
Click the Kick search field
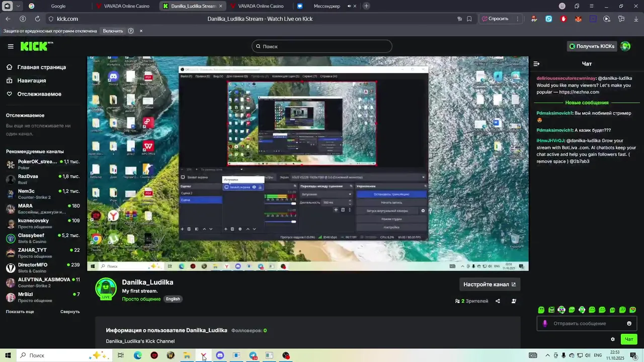click(322, 46)
